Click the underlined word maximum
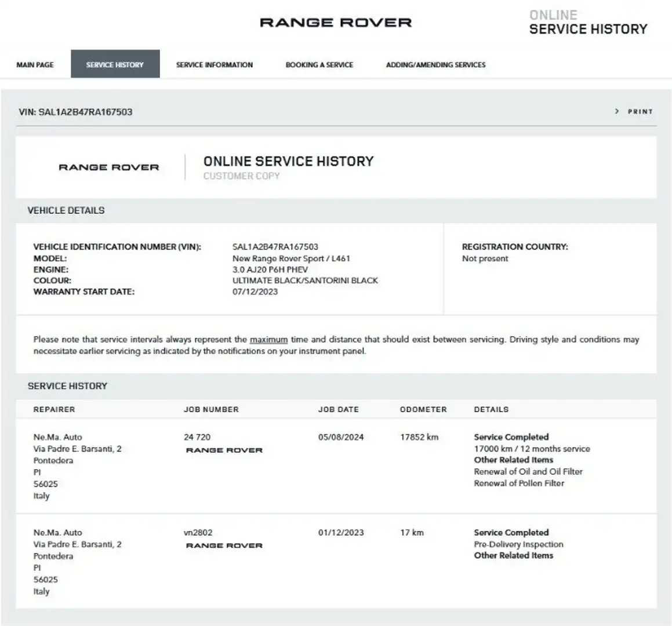 [268, 339]
